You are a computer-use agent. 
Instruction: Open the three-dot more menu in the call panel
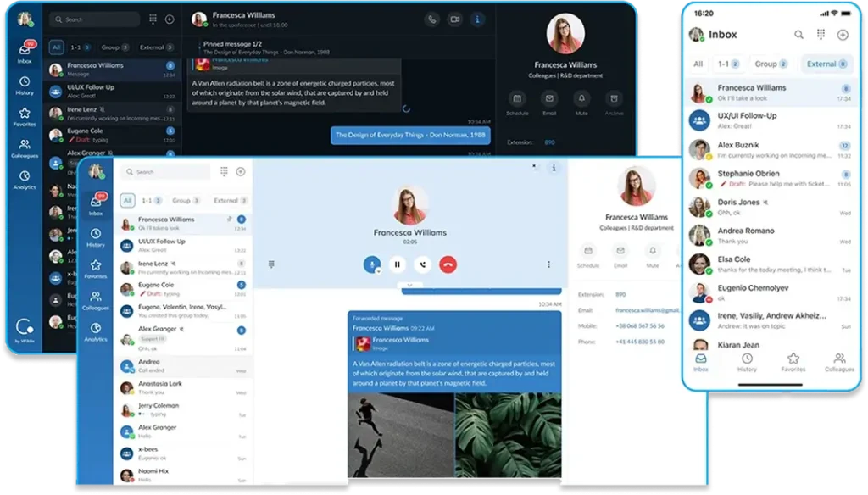pos(548,264)
